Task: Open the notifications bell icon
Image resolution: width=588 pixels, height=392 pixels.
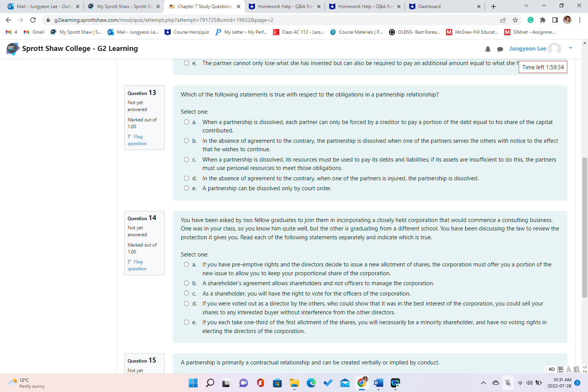Action: point(488,49)
